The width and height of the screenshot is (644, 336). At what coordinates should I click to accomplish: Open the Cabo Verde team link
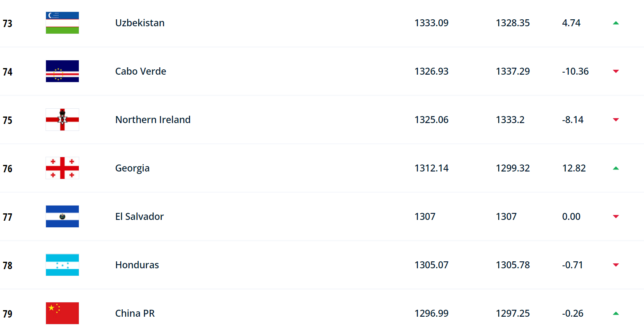(x=141, y=71)
